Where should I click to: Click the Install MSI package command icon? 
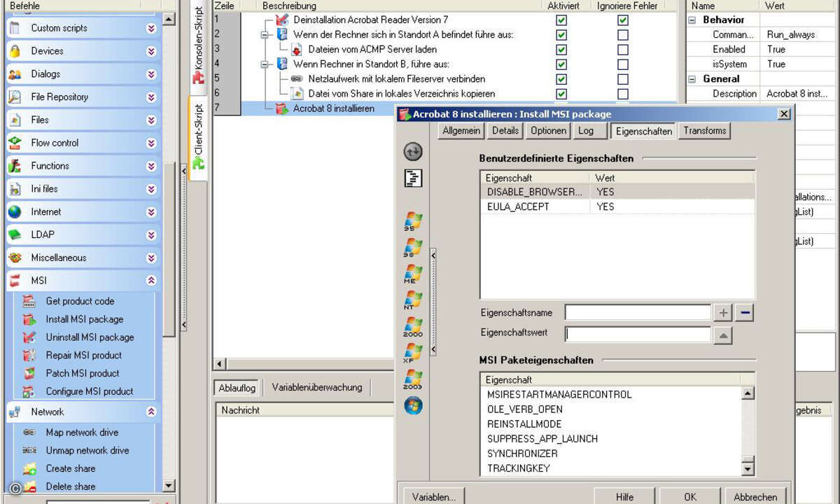(29, 319)
